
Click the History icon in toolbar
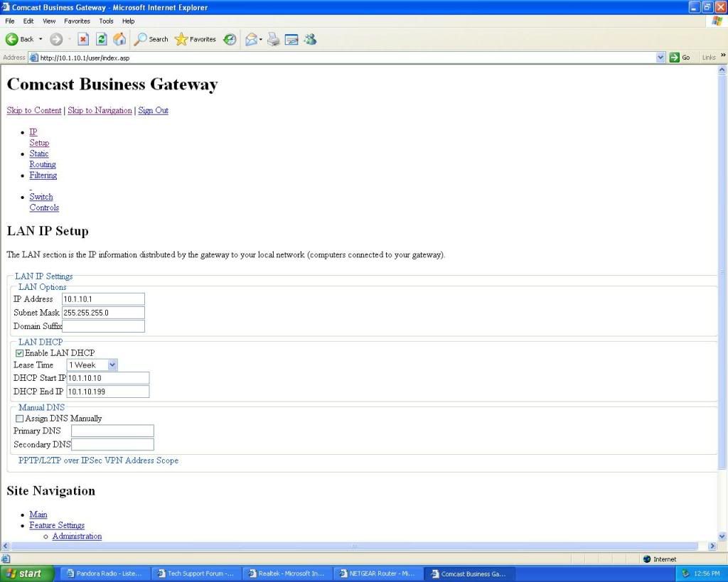click(x=230, y=39)
